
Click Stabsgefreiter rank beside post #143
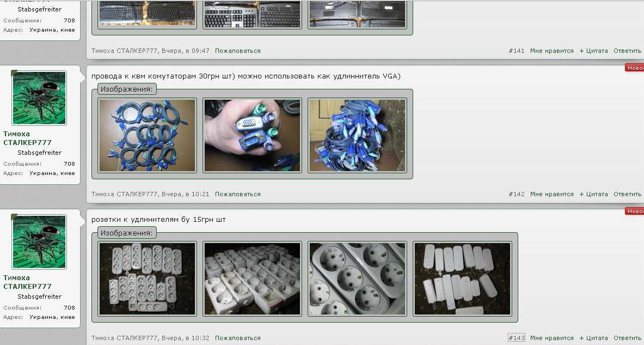click(x=39, y=296)
